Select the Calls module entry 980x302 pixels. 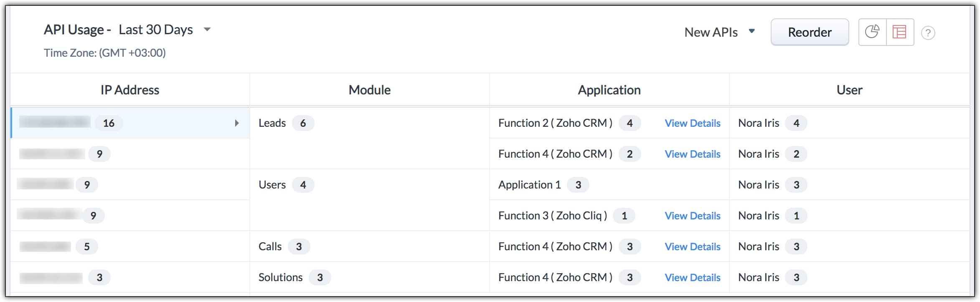(x=270, y=247)
